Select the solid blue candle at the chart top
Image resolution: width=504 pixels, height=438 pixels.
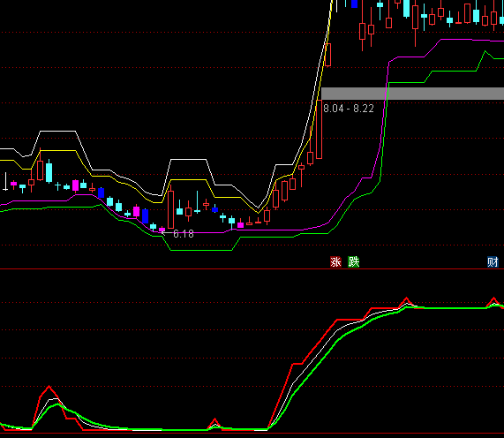coord(355,4)
